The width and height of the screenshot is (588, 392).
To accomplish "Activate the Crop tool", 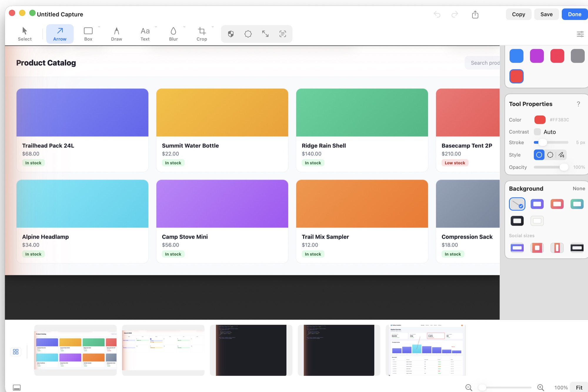I will tap(202, 34).
